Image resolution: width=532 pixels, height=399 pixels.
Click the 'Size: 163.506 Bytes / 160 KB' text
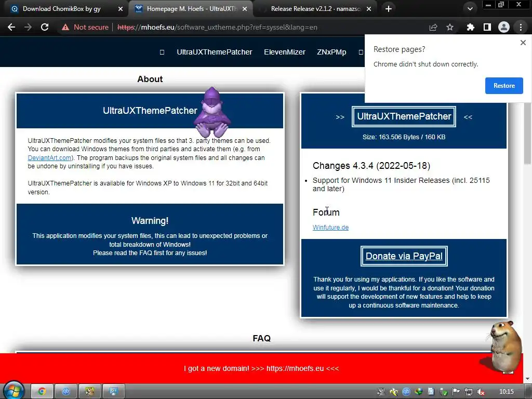(404, 137)
